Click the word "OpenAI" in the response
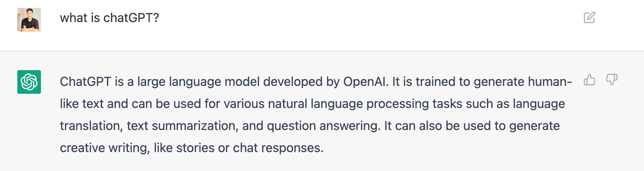This screenshot has height=171, width=644. (x=365, y=82)
